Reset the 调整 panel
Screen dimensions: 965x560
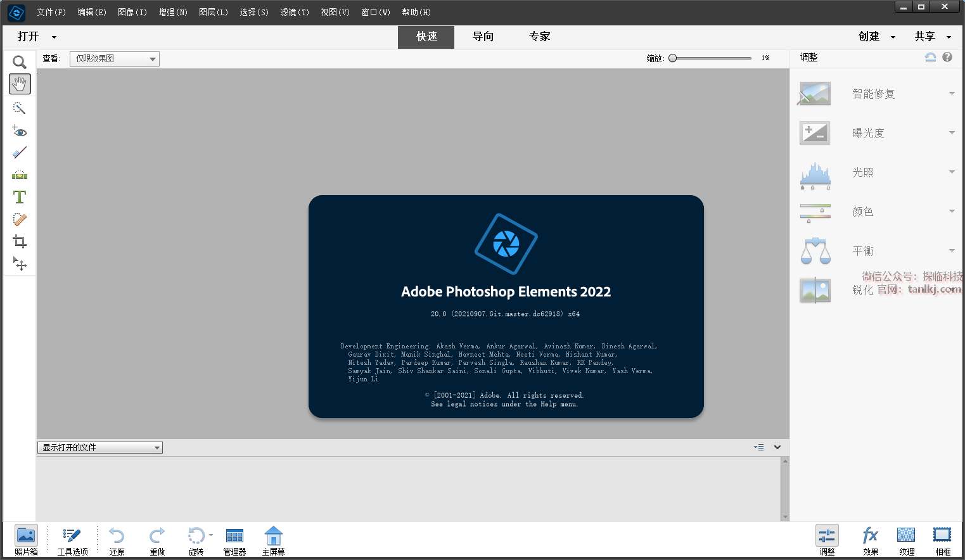pyautogui.click(x=930, y=57)
